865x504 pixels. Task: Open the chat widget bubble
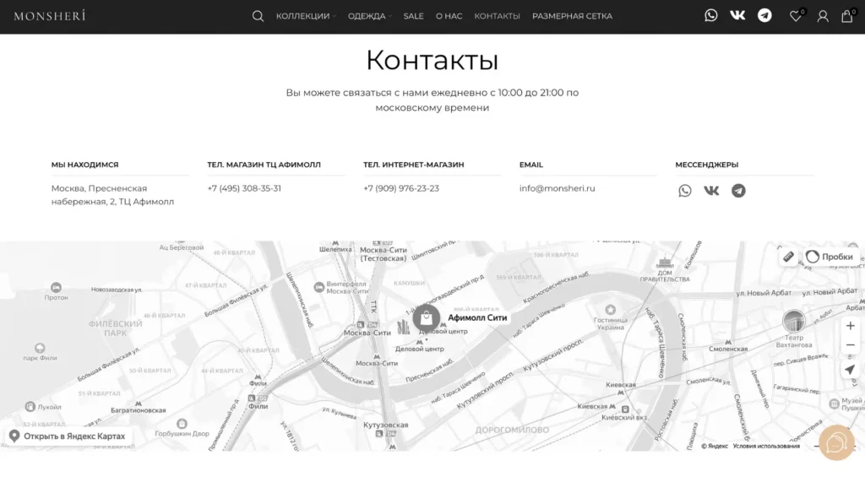(836, 442)
